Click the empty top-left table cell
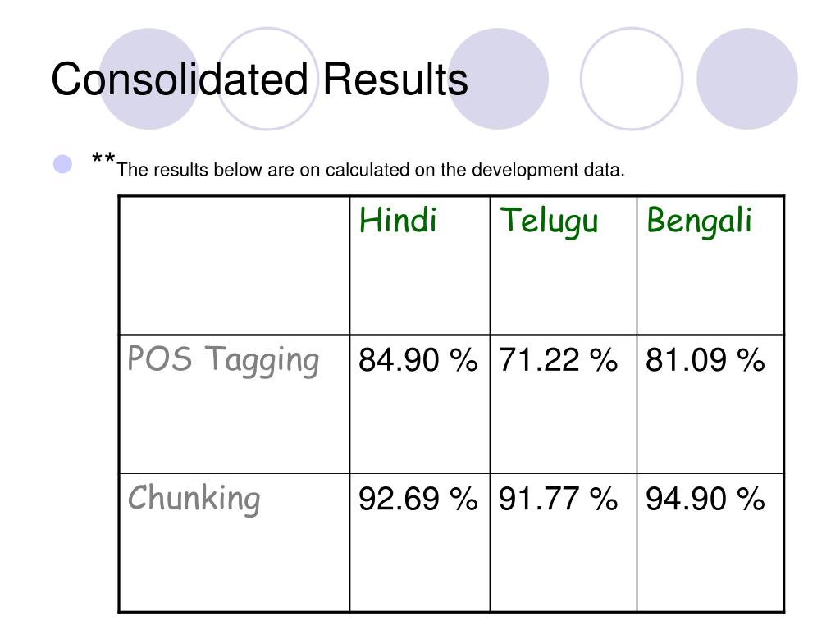840x630 pixels. (235, 266)
